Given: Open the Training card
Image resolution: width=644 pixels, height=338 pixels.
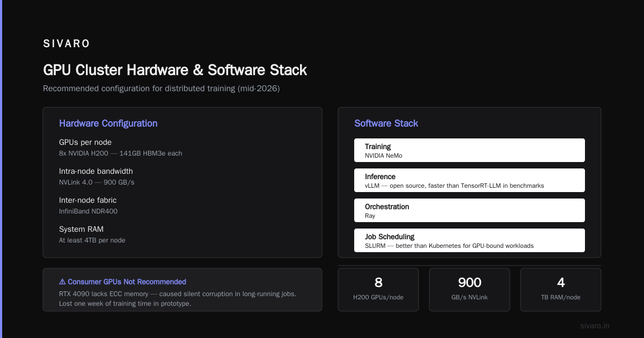Looking at the screenshot, I should [470, 150].
